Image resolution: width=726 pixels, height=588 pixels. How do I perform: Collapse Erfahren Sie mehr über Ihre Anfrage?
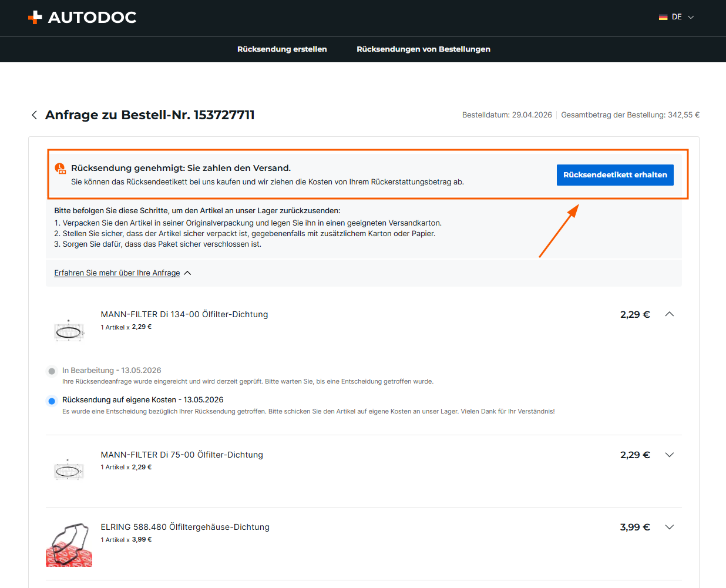[117, 273]
